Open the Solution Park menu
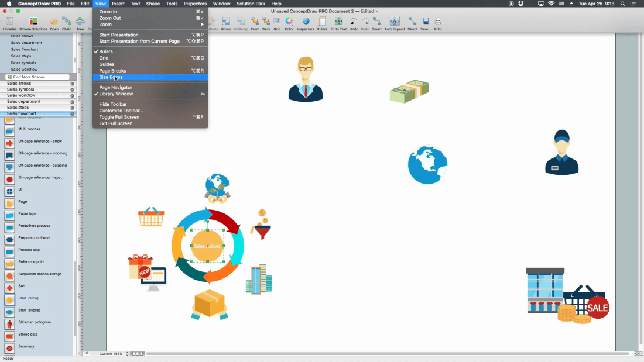This screenshot has height=362, width=644. [251, 4]
